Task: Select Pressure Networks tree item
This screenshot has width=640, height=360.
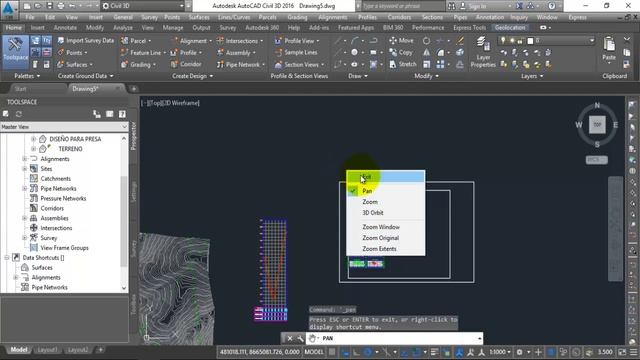Action: (x=63, y=198)
